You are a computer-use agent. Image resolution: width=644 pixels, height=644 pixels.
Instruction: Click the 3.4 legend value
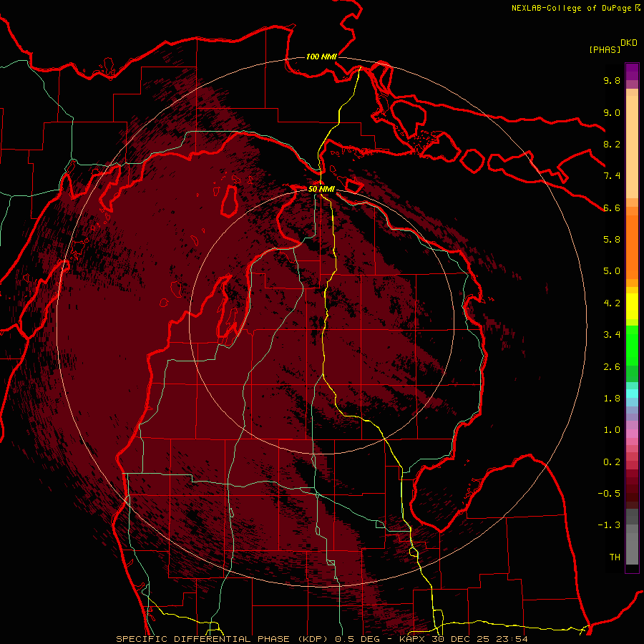[612, 335]
